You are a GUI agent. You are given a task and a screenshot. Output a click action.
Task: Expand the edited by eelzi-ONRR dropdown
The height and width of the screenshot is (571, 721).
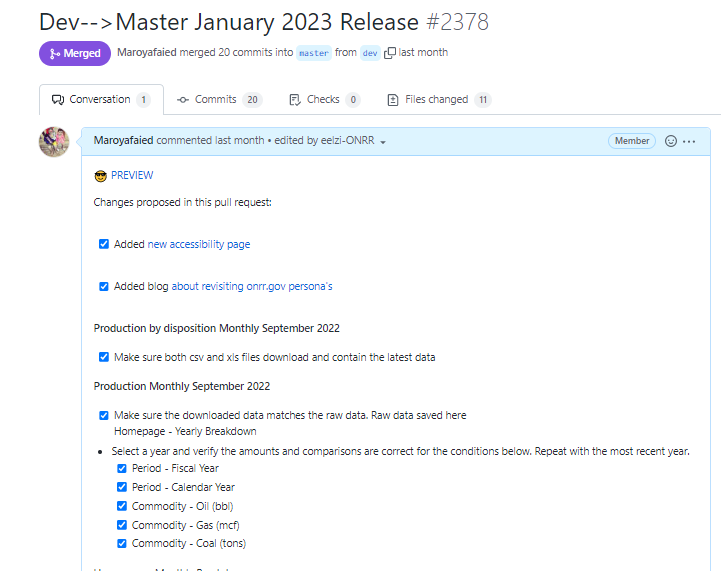point(330,141)
